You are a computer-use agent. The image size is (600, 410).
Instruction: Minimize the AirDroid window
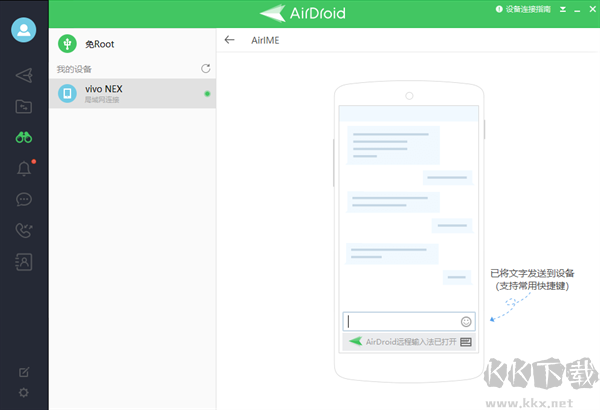click(577, 10)
